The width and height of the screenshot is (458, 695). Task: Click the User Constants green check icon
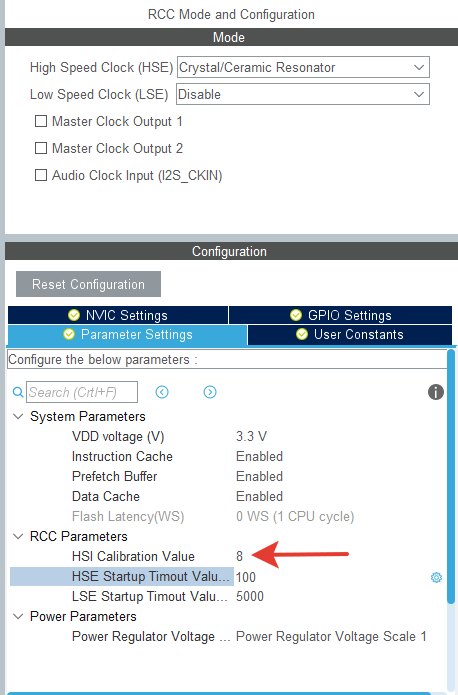point(302,334)
